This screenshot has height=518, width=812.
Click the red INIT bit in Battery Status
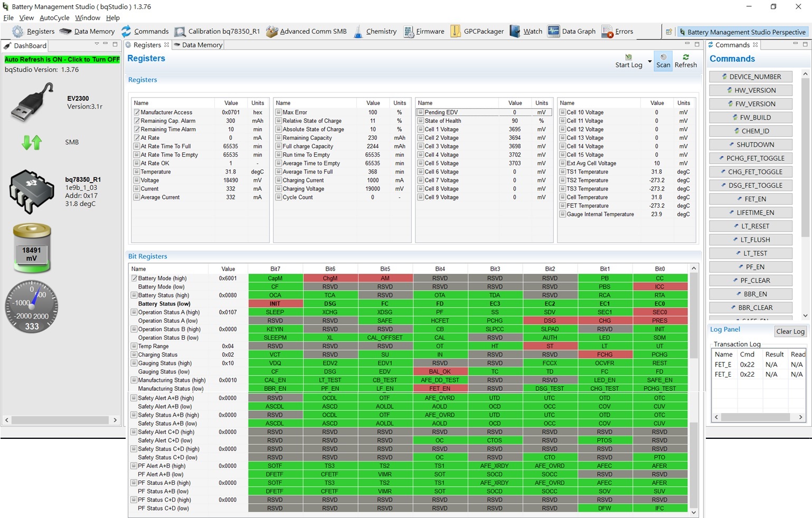[275, 304]
